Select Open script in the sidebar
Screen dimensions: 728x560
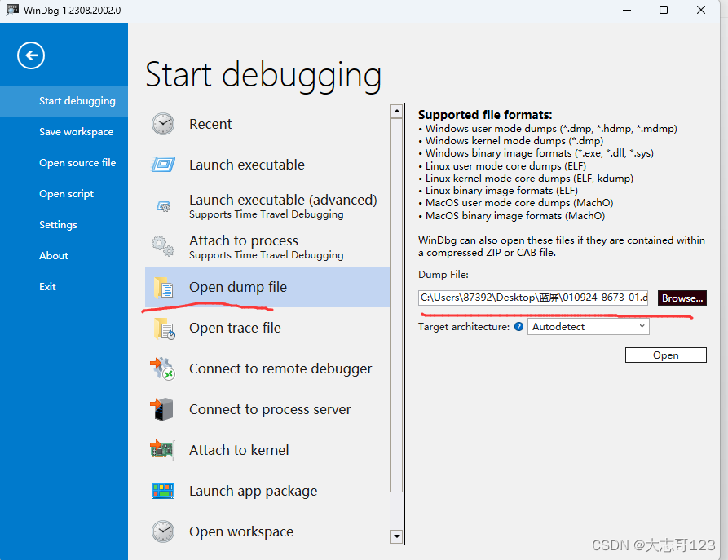point(64,194)
